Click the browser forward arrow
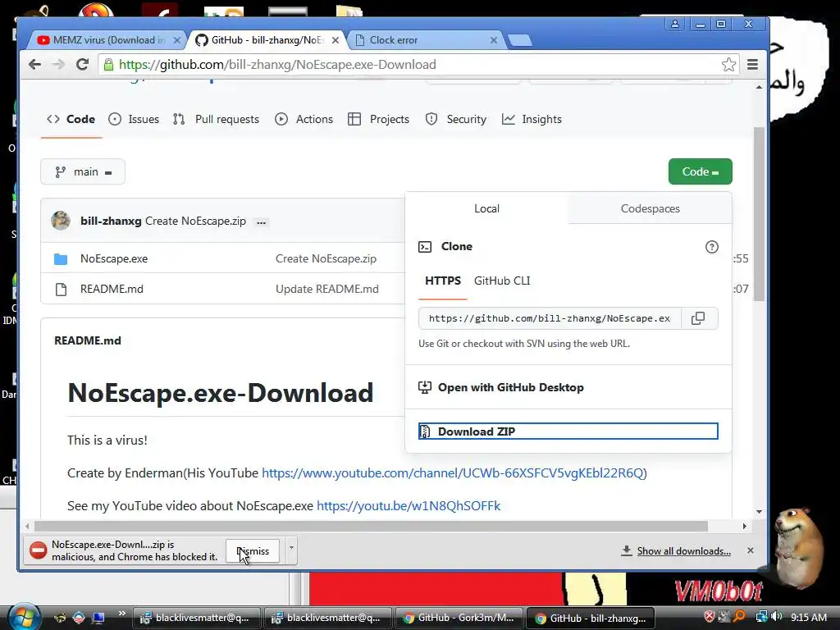Image resolution: width=840 pixels, height=630 pixels. pyautogui.click(x=58, y=65)
